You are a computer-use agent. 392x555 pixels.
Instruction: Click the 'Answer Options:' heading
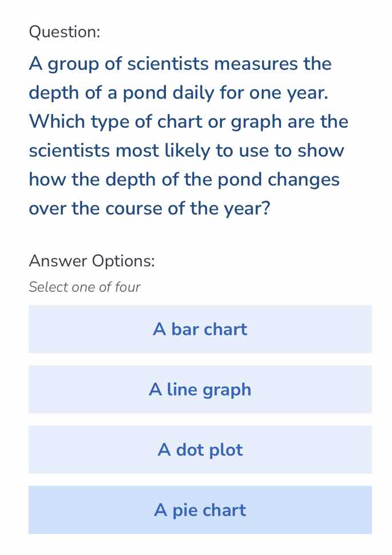[84, 260]
